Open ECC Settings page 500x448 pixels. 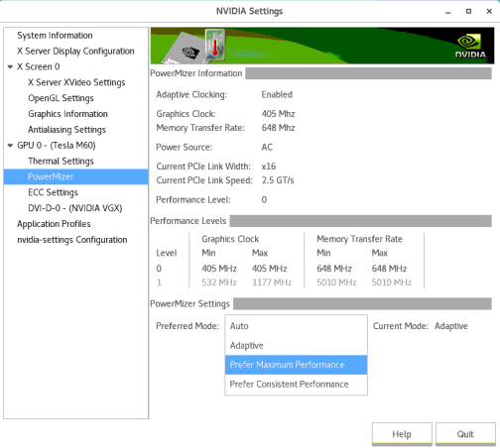(53, 192)
